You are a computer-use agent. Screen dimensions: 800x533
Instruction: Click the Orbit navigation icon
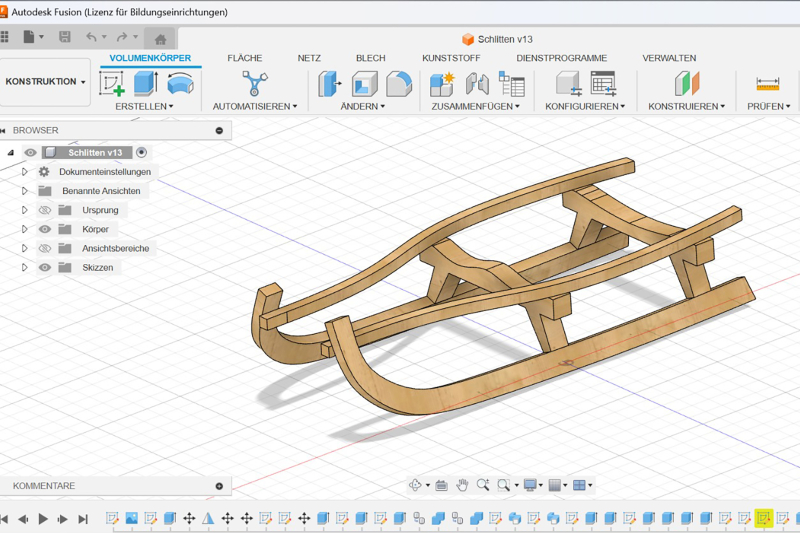[415, 485]
